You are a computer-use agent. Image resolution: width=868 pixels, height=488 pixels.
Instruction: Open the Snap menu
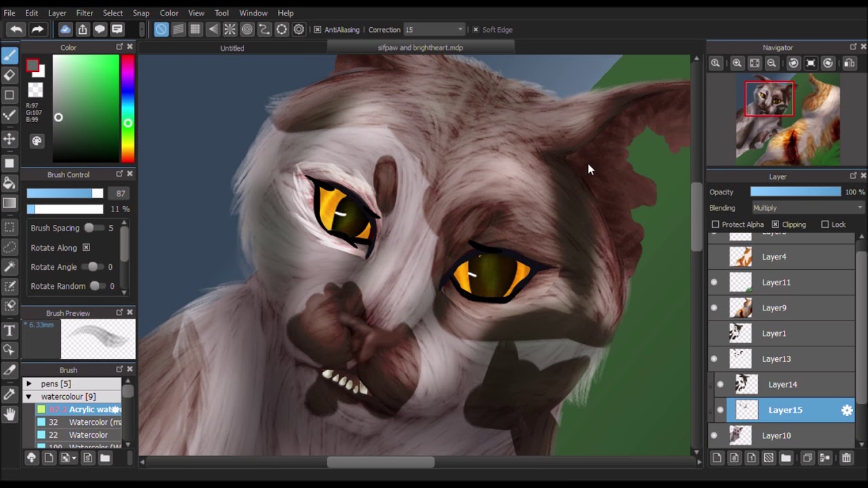(x=141, y=13)
